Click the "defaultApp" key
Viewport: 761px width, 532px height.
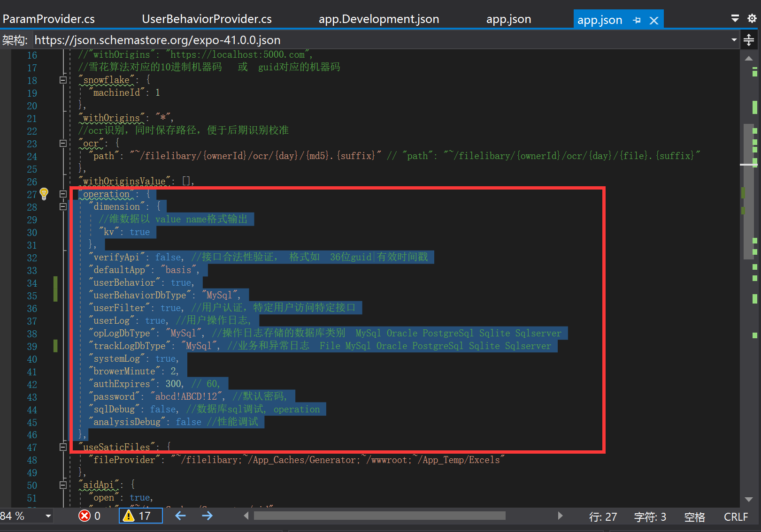point(119,270)
